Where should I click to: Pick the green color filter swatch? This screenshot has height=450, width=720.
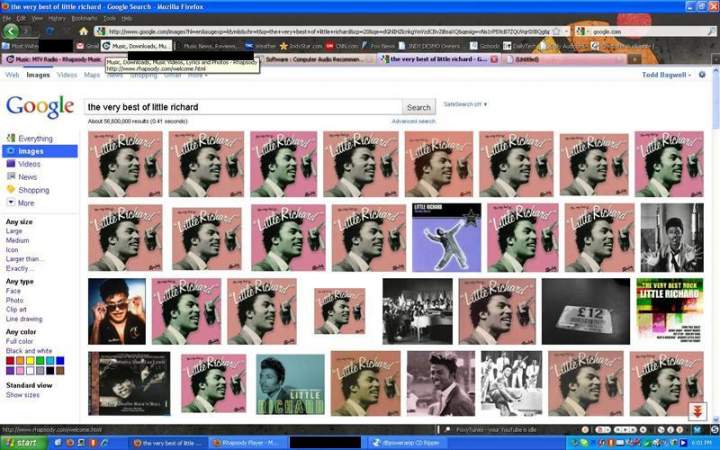coord(40,360)
